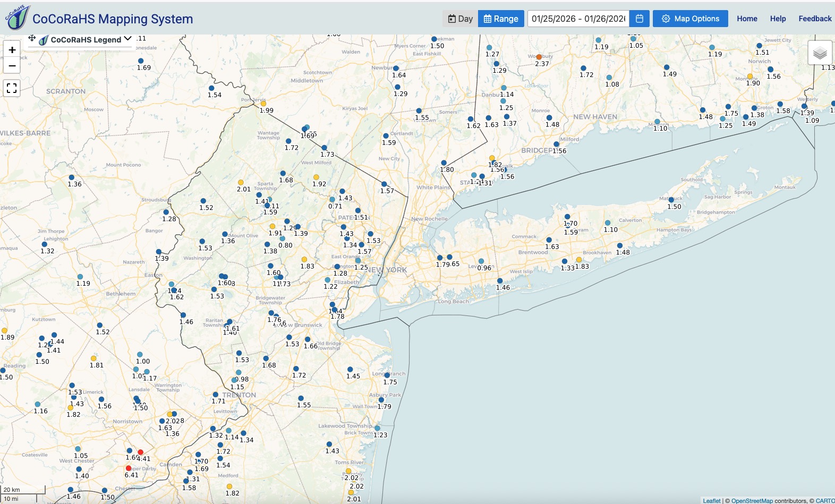Switch to Day mode
The width and height of the screenshot is (835, 504).
460,19
